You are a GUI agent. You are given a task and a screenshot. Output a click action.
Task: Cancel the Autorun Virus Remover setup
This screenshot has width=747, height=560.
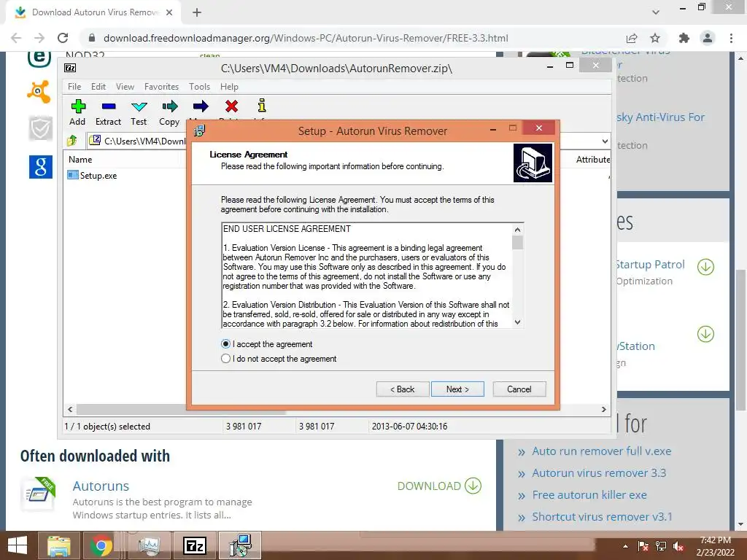(519, 389)
